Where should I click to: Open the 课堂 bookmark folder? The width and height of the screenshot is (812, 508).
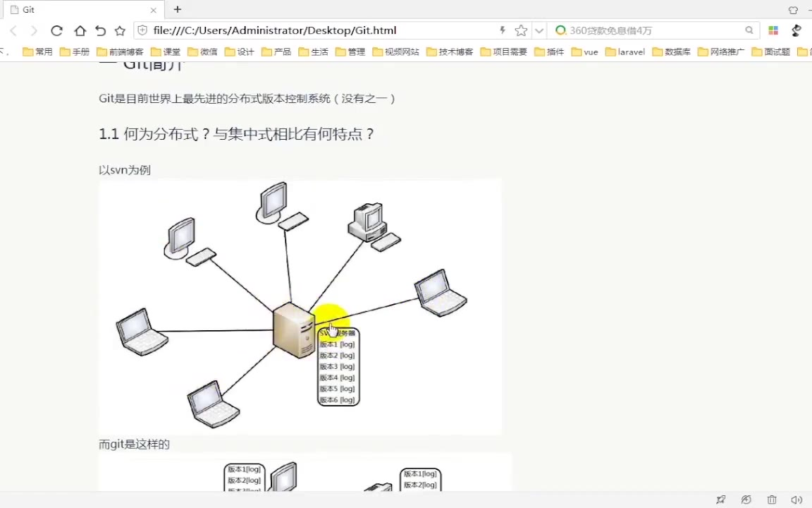click(166, 52)
